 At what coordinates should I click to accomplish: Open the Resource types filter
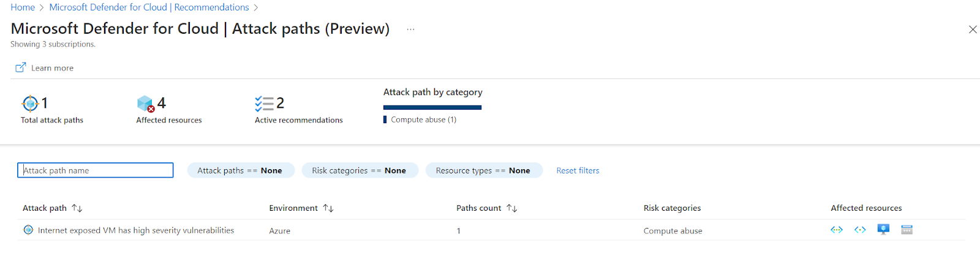[484, 170]
